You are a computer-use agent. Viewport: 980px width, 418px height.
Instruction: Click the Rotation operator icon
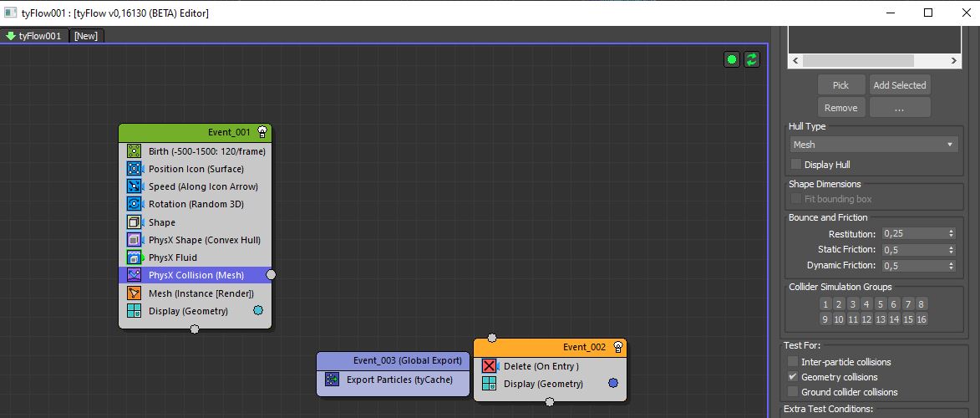click(134, 204)
